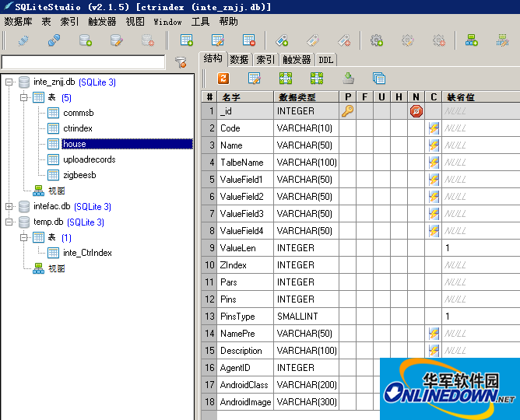Click the add column green grid icon
The image size is (520, 420).
286,79
